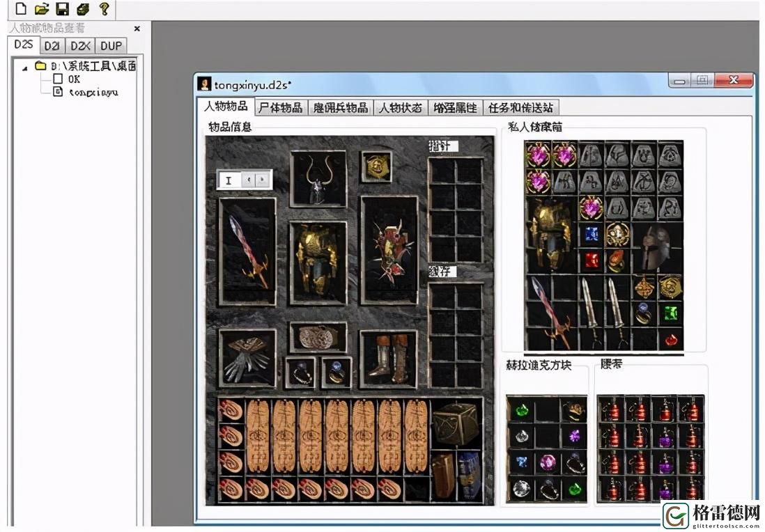Screen dimensions: 765x532
Task: Open the 任务和传送站 tab
Action: (520, 108)
